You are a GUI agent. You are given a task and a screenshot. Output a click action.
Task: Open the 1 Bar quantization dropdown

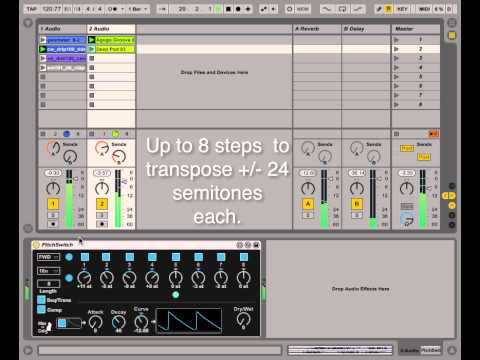pyautogui.click(x=138, y=9)
